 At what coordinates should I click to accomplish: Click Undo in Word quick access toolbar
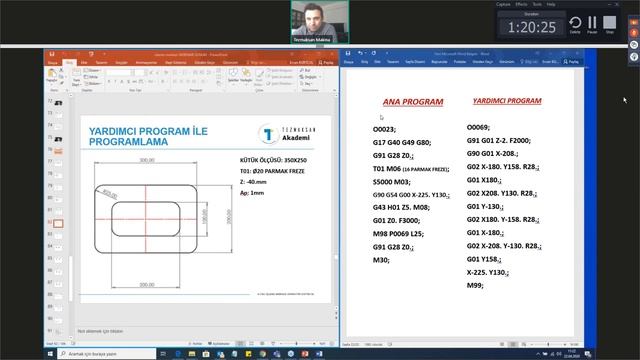pos(360,53)
